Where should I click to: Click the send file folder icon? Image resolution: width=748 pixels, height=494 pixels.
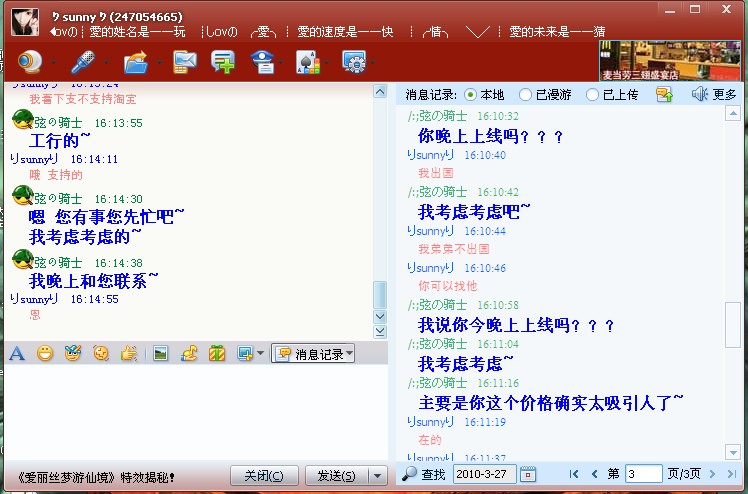[134, 62]
